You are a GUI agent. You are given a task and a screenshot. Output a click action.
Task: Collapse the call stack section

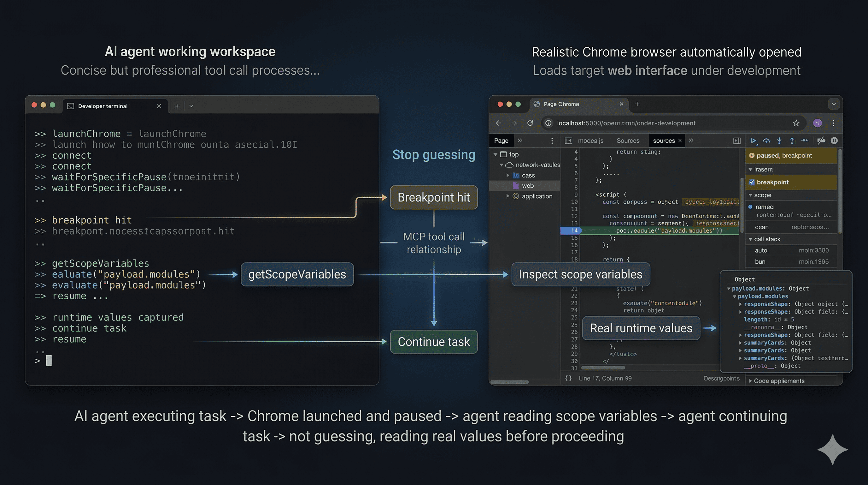tap(750, 239)
